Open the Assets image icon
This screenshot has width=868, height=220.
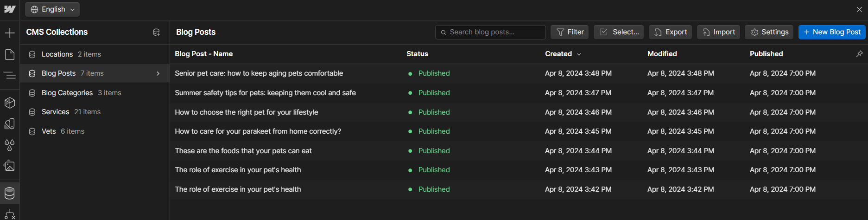pyautogui.click(x=10, y=166)
